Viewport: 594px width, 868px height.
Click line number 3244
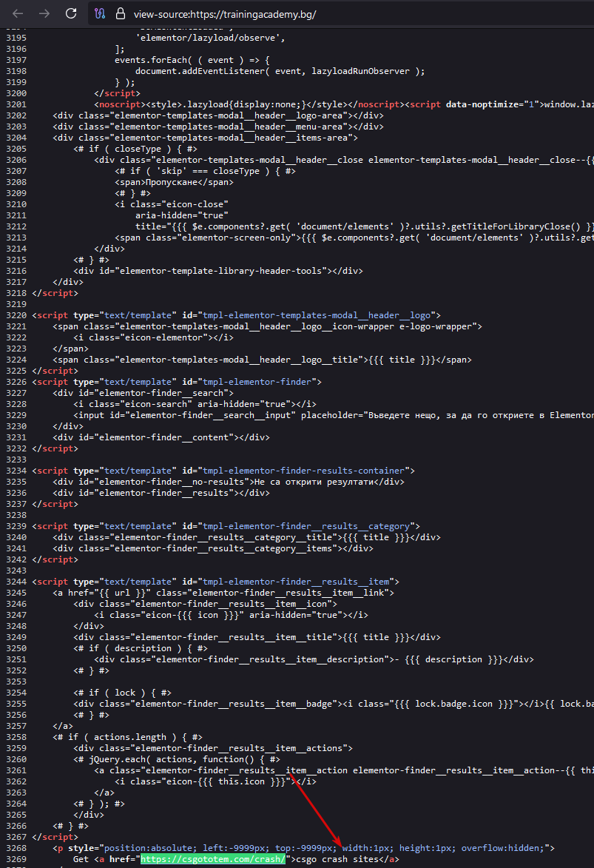(x=16, y=582)
